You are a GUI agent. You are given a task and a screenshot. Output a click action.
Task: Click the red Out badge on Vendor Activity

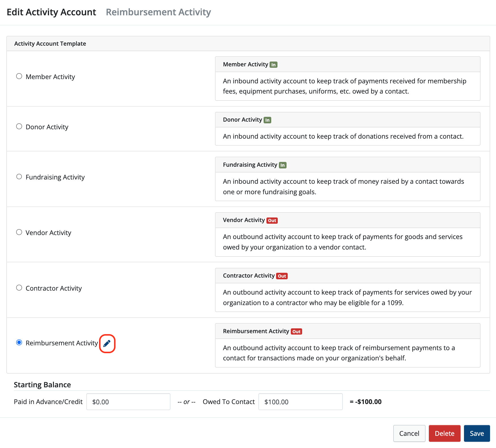click(272, 220)
